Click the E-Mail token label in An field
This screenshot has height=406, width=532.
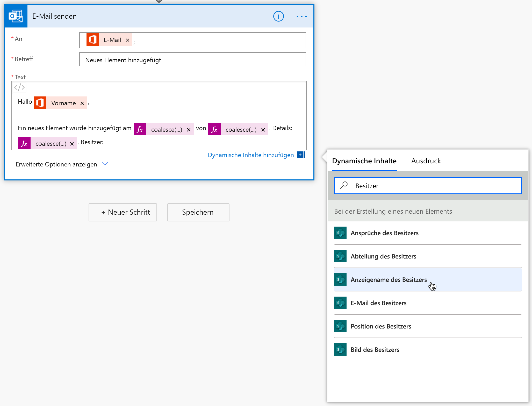(112, 40)
